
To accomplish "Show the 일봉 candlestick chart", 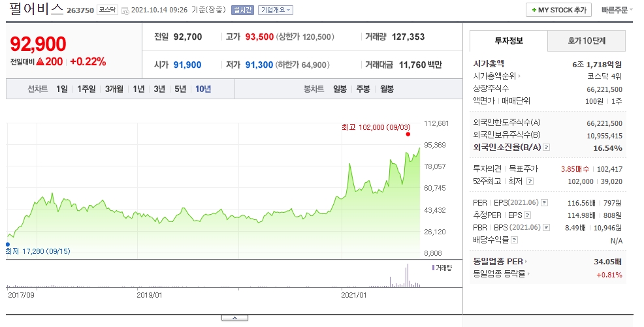I will click(x=340, y=89).
